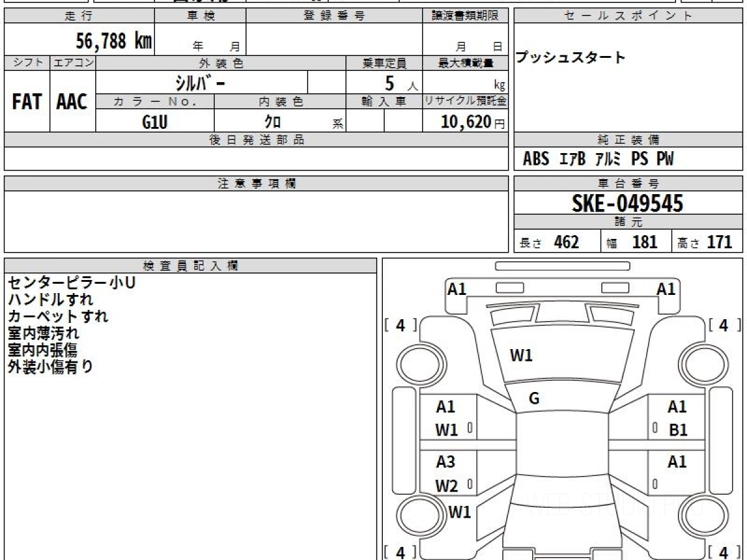Click the 譲渡書類期限 header
The height and width of the screenshot is (560, 747).
coord(465,17)
